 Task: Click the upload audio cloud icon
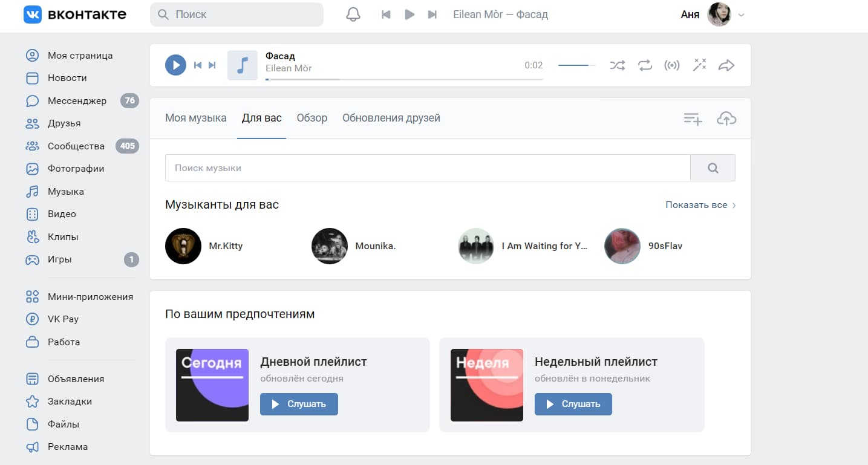[726, 119]
